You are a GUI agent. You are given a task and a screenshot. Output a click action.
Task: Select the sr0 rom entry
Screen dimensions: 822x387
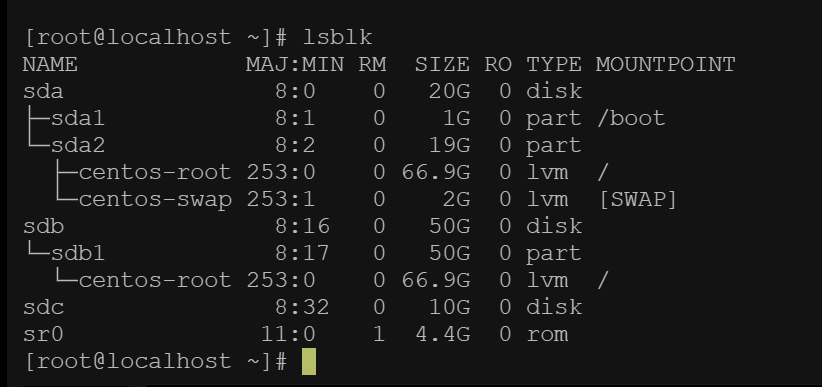point(43,335)
